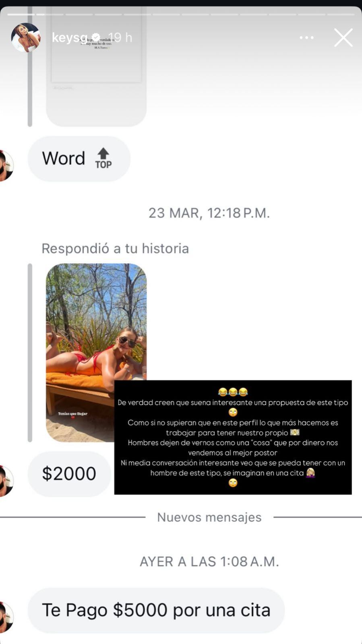This screenshot has height=644, width=362.
Task: Tap the Respondió a tu historia label
Action: 115,248
